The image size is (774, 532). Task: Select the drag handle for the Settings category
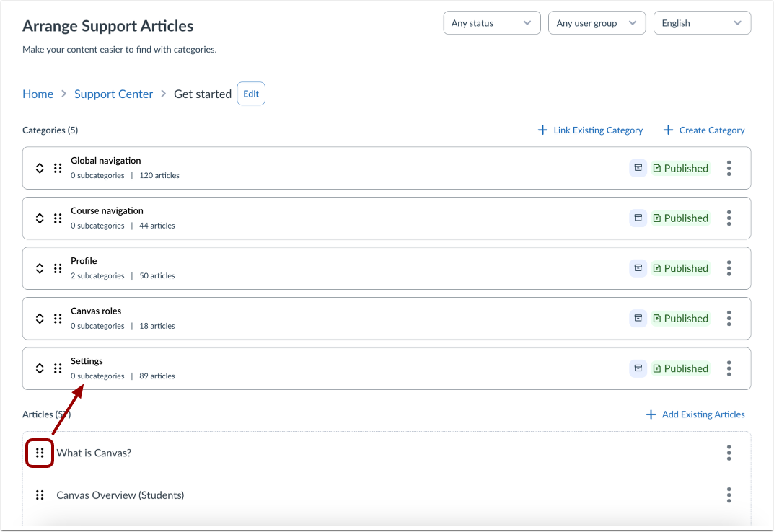[57, 368]
